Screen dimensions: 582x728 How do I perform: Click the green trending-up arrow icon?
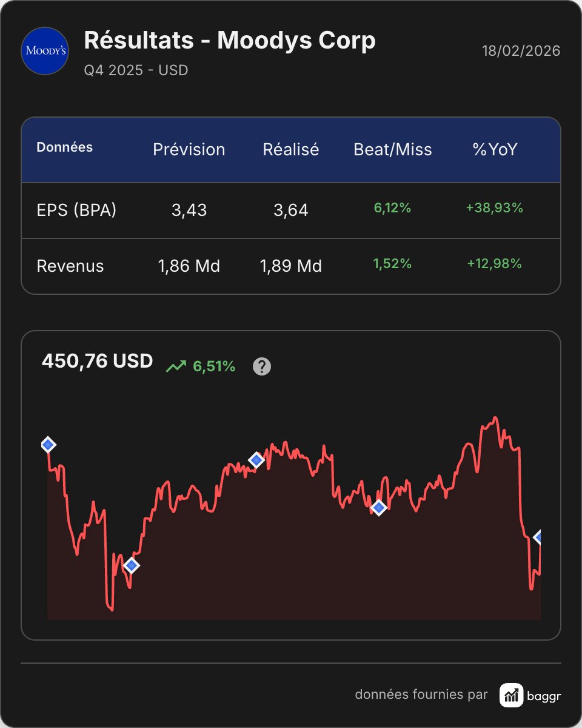[176, 366]
